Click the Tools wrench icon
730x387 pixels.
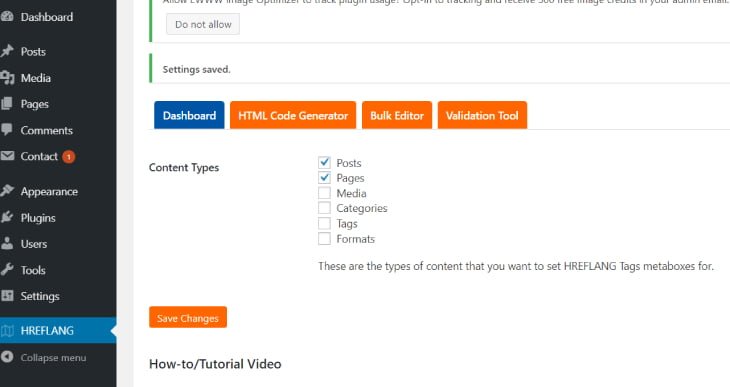7,270
